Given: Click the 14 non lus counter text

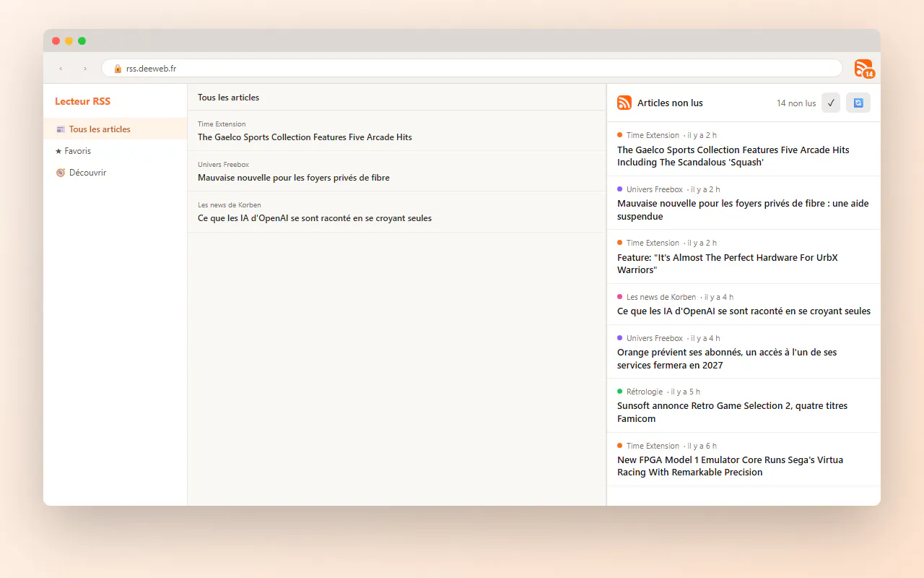Looking at the screenshot, I should click(796, 103).
